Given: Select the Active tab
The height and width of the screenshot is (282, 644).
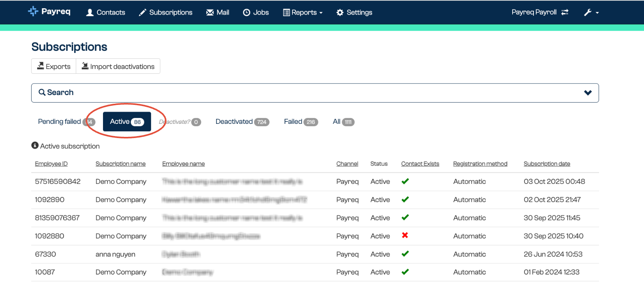Looking at the screenshot, I should tap(127, 121).
